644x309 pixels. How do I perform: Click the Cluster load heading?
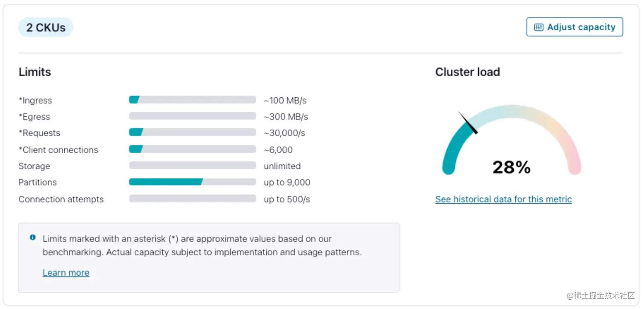pyautogui.click(x=467, y=72)
